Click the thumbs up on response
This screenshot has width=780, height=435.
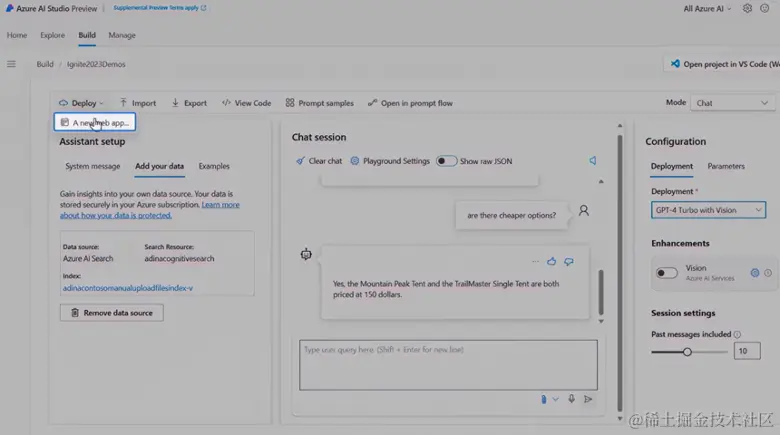pos(551,261)
